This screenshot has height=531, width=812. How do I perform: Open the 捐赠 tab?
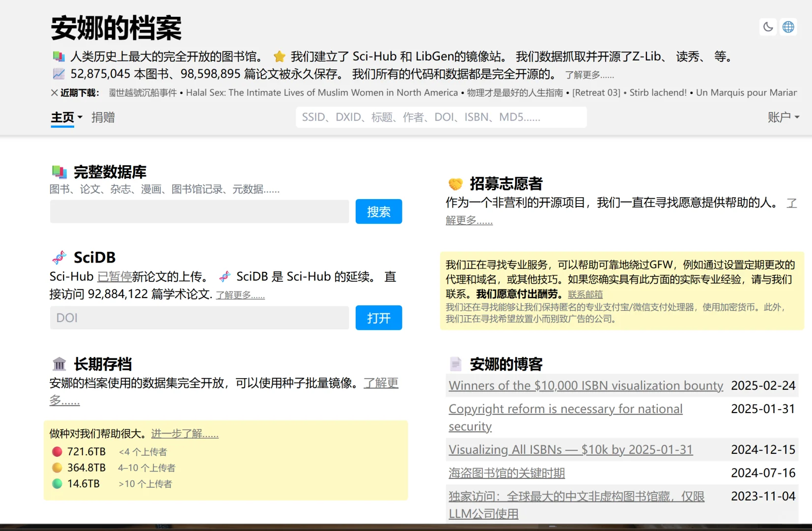pos(103,118)
